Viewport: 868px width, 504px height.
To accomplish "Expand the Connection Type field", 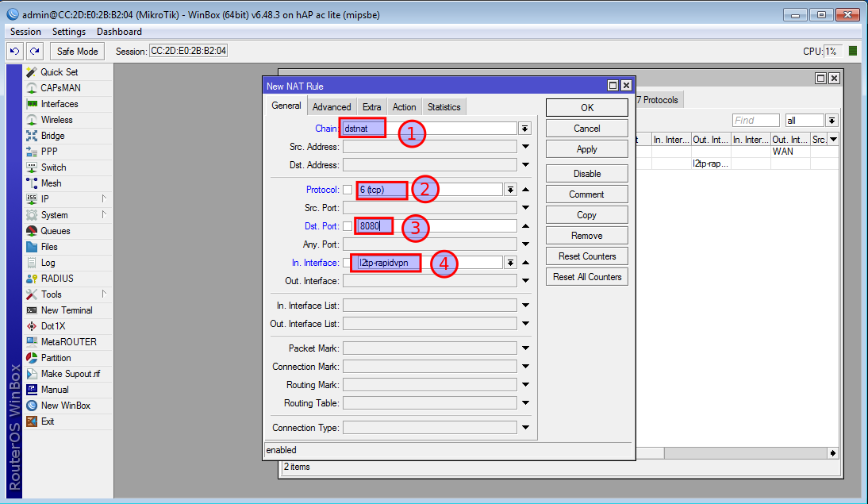I will pyautogui.click(x=525, y=428).
